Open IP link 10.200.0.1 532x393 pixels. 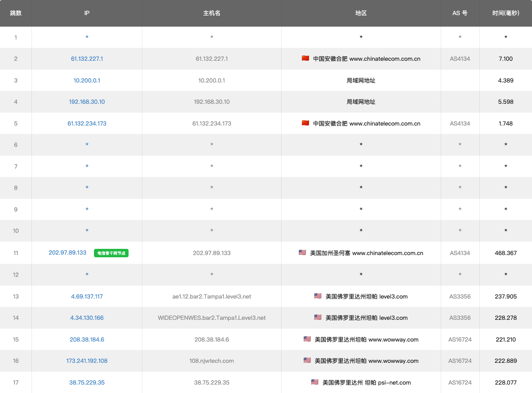pos(87,80)
